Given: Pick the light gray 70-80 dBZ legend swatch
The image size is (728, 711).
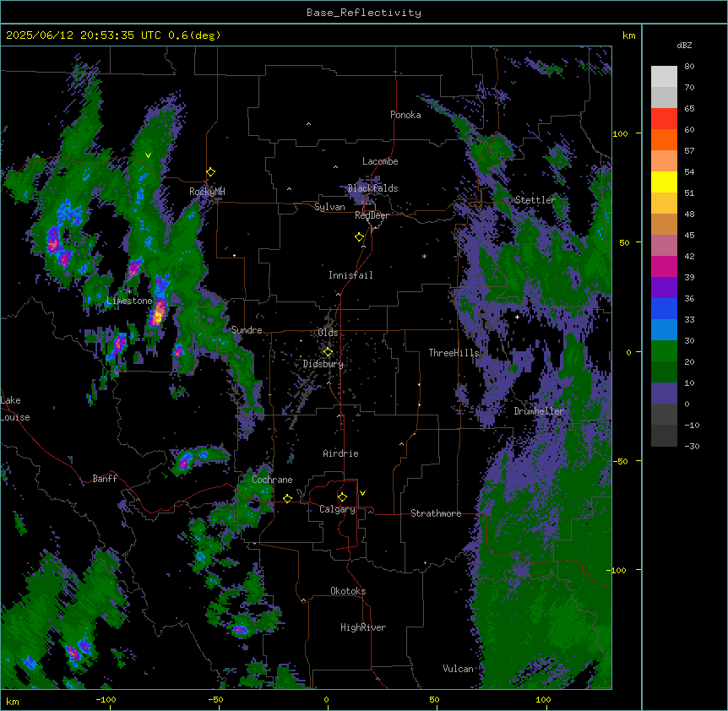Looking at the screenshot, I should (664, 77).
